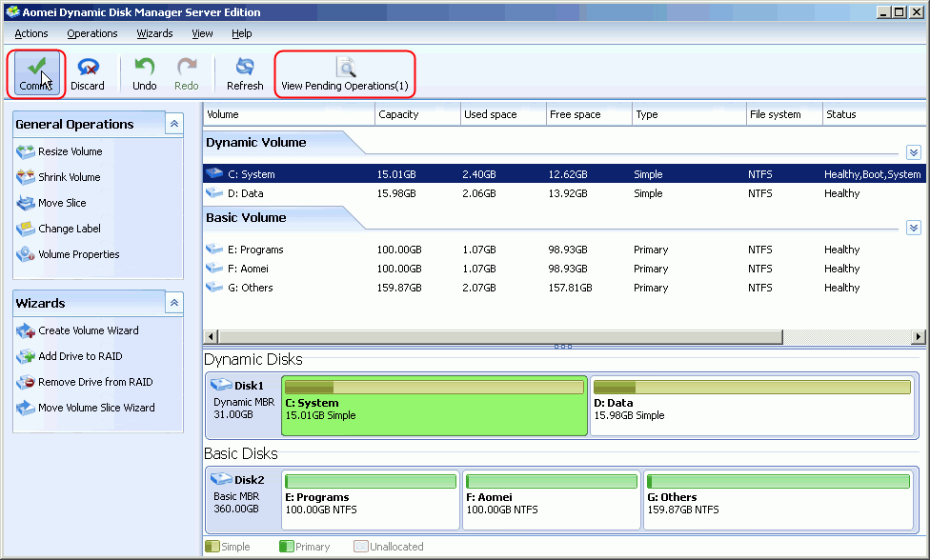The width and height of the screenshot is (930, 560).
Task: Collapse the General Operations panel
Action: coord(174,124)
